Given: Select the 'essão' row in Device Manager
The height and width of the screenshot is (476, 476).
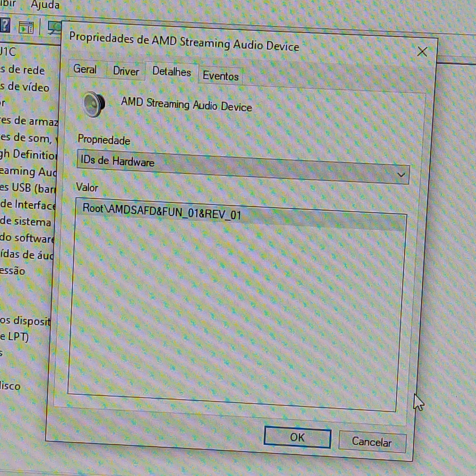Looking at the screenshot, I should (13, 271).
